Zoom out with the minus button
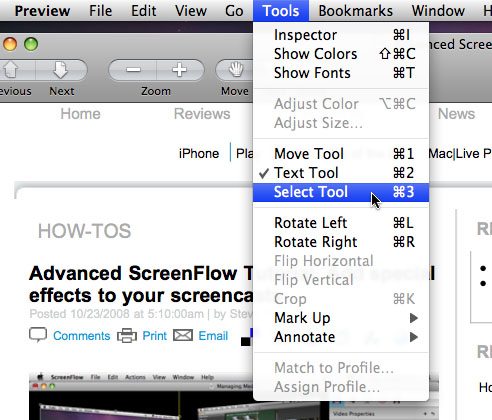This screenshot has width=492, height=420. (x=133, y=70)
